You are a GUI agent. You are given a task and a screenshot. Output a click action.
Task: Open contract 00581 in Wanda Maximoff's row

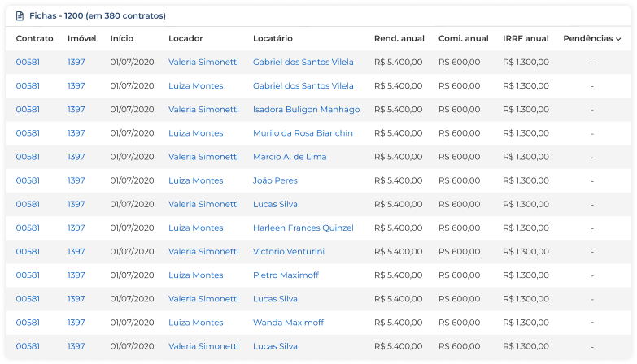point(28,323)
